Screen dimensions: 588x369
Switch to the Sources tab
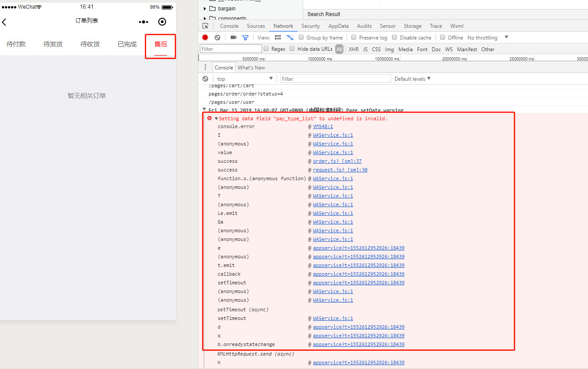click(256, 26)
